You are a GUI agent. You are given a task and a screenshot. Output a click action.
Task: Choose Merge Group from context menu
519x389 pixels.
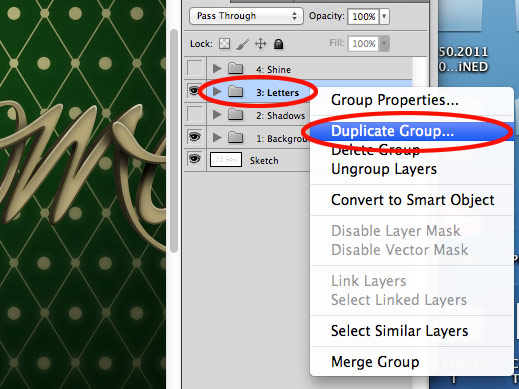click(x=411, y=362)
